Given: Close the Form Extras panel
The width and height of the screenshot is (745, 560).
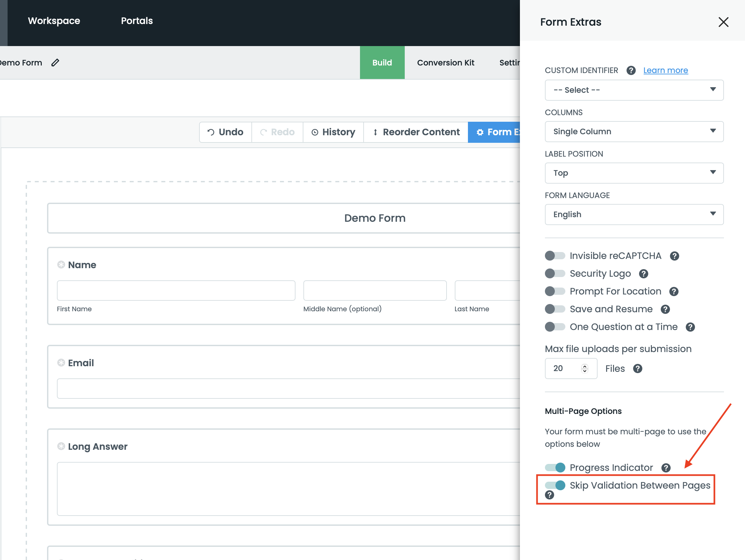Looking at the screenshot, I should point(723,22).
